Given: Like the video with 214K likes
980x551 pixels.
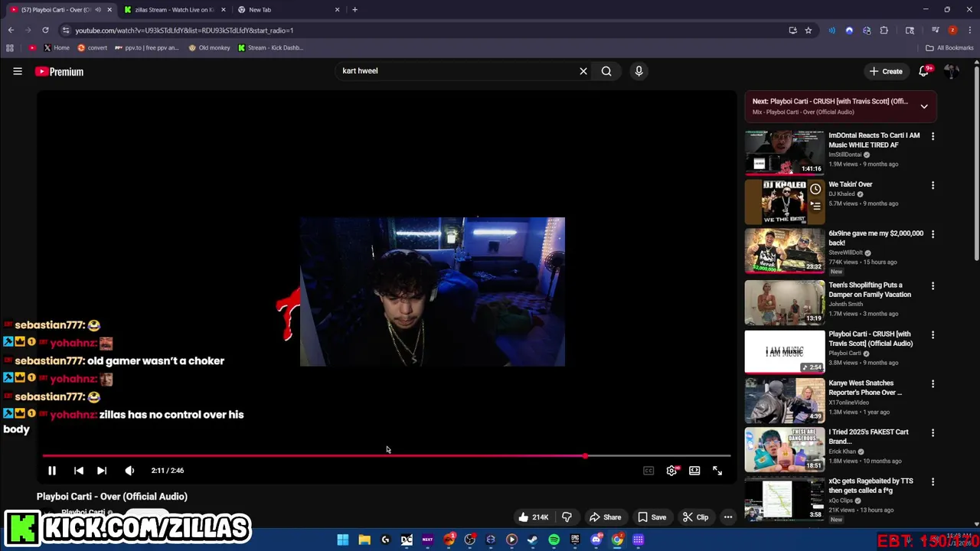Looking at the screenshot, I should (533, 517).
